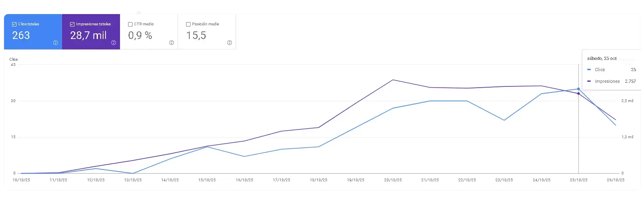Image resolution: width=644 pixels, height=201 pixels.
Task: Select the 15,5 average position card
Action: click(207, 32)
